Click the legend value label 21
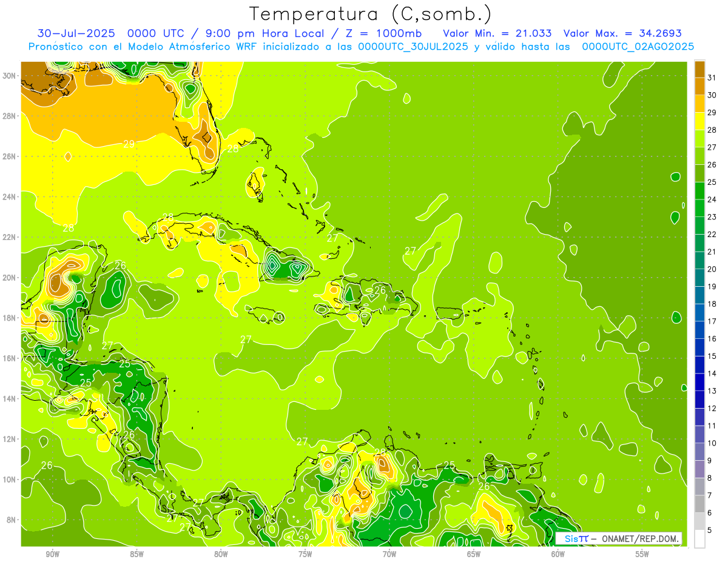Image resolution: width=728 pixels, height=562 pixels. (712, 252)
